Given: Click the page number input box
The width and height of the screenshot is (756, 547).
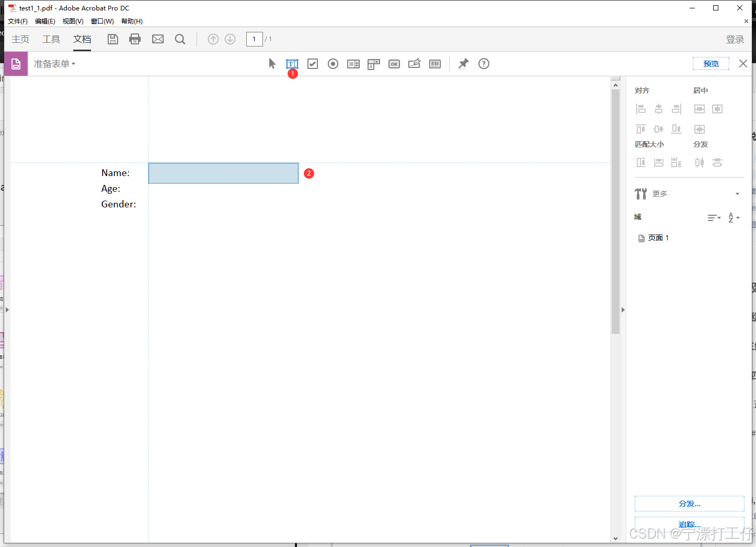Looking at the screenshot, I should tap(255, 39).
